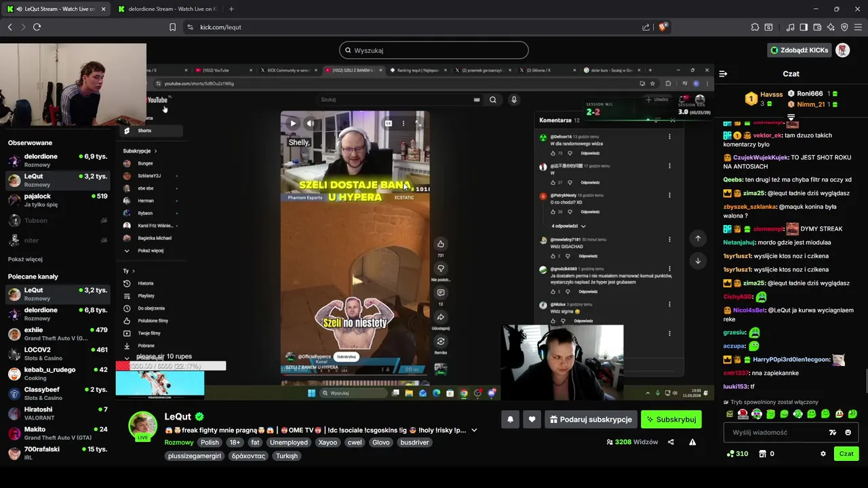The width and height of the screenshot is (868, 488).
Task: Click the Unemployed tag
Action: pos(289,442)
